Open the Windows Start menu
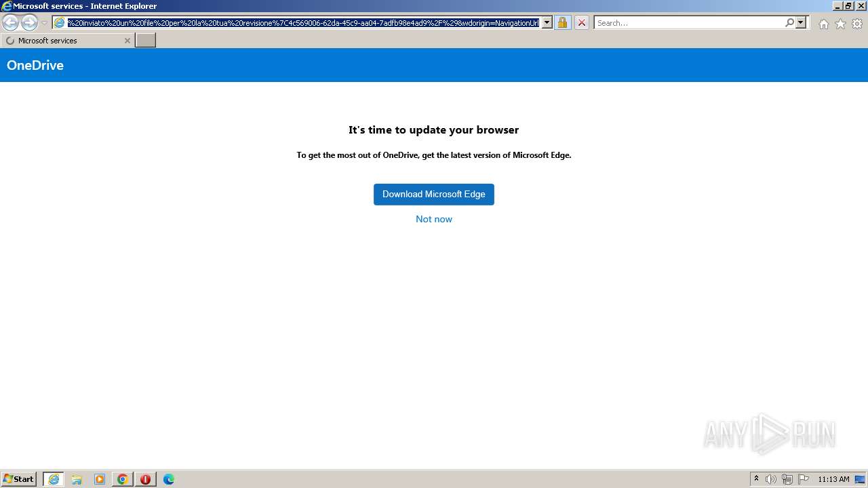 pyautogui.click(x=19, y=479)
